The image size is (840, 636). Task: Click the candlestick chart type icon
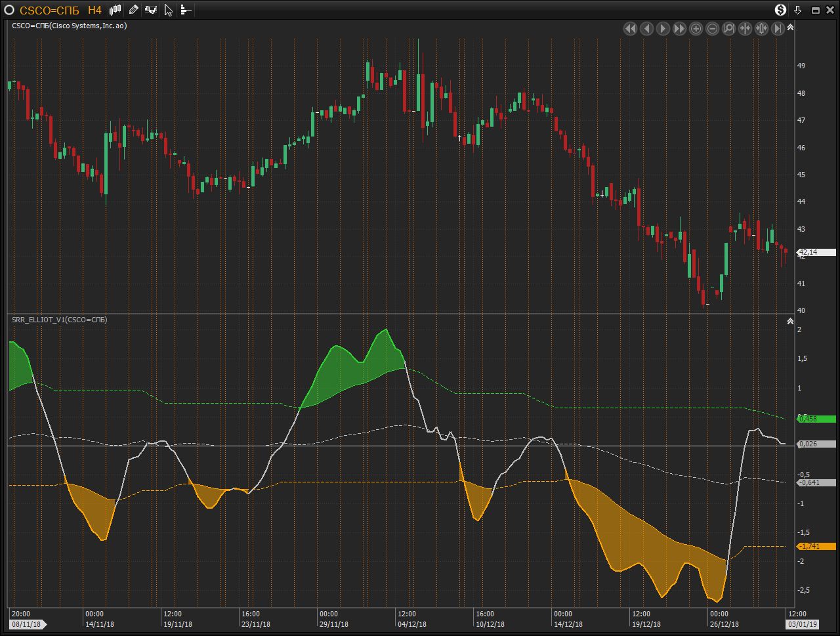coord(115,10)
